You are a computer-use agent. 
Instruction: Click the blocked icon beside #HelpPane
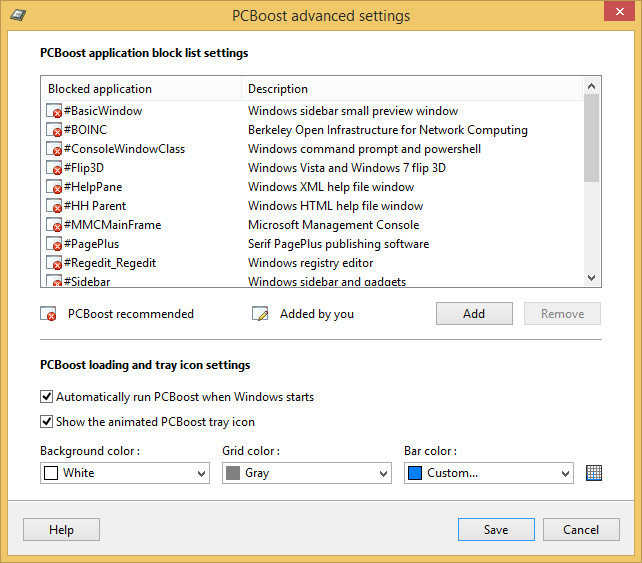[x=54, y=187]
